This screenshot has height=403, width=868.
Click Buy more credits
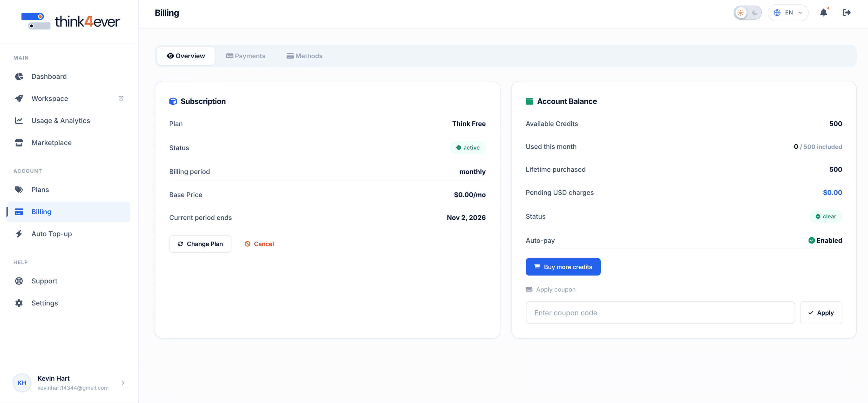(x=563, y=267)
